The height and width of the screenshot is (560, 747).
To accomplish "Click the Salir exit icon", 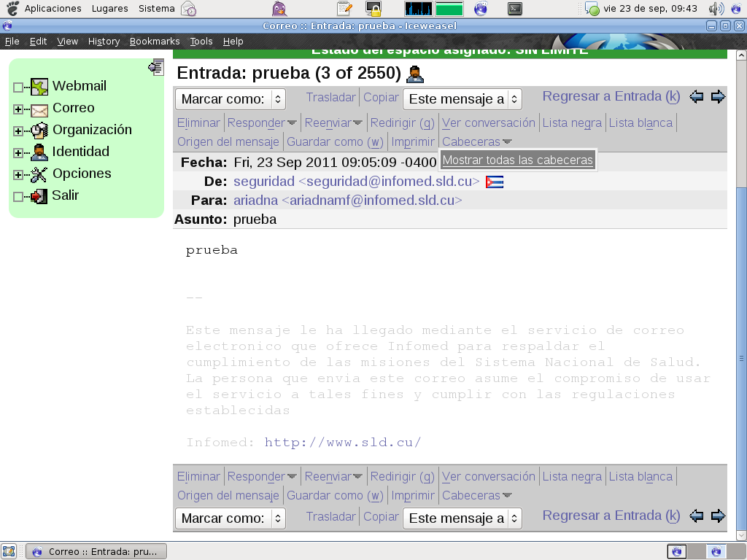I will click(x=39, y=196).
